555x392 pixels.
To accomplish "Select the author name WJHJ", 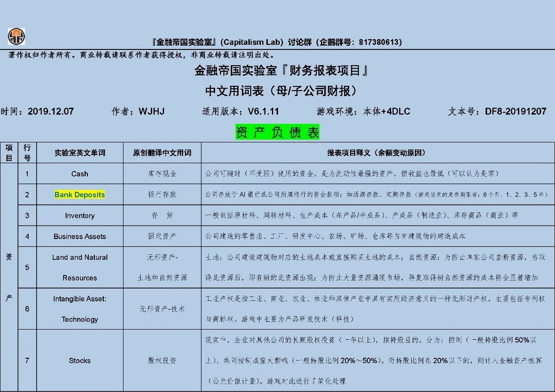I will [151, 111].
